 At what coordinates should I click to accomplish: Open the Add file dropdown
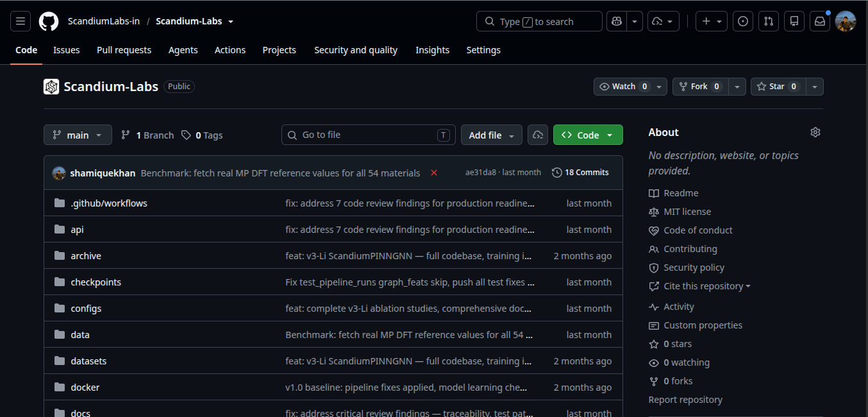point(492,135)
